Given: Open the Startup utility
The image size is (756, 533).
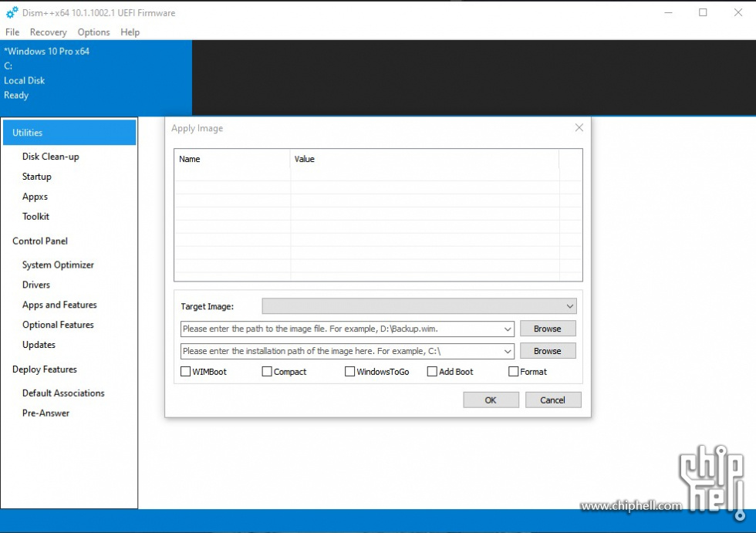Looking at the screenshot, I should [x=37, y=177].
